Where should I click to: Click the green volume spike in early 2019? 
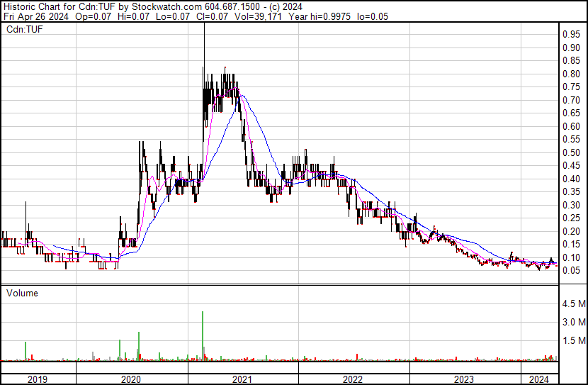click(26, 351)
